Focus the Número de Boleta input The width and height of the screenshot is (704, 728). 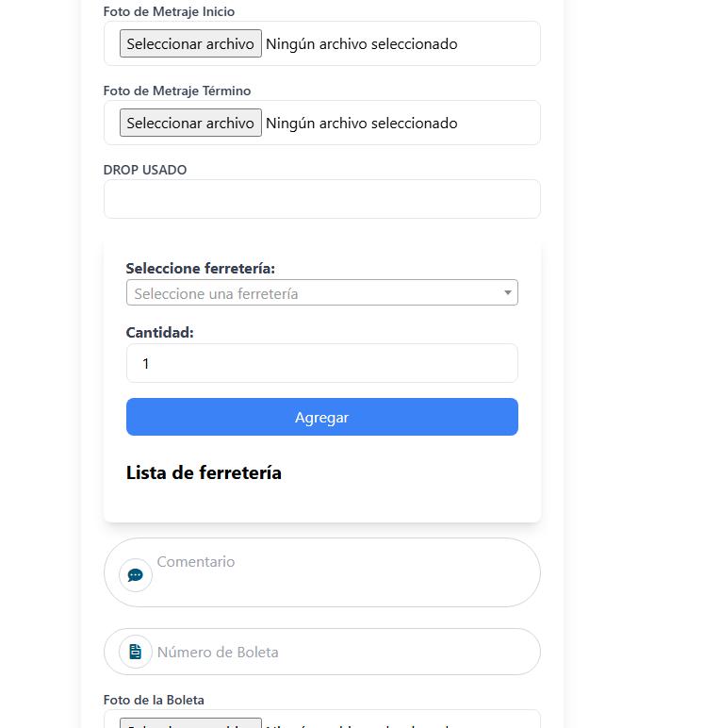coord(339,652)
